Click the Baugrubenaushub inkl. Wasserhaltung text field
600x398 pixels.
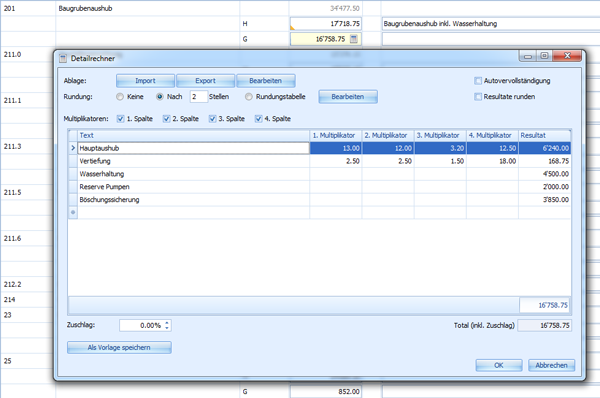click(491, 24)
